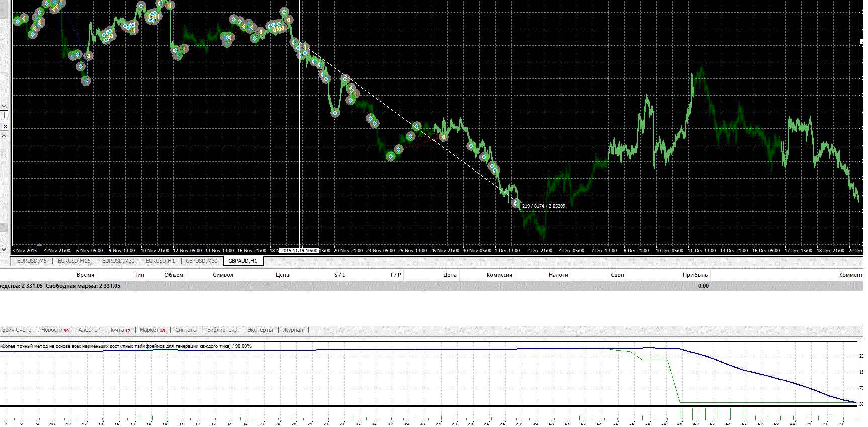Click the 'Свободная маржа: 2 331.05' balance text
Viewport: 868px width, 427px height.
tap(83, 286)
